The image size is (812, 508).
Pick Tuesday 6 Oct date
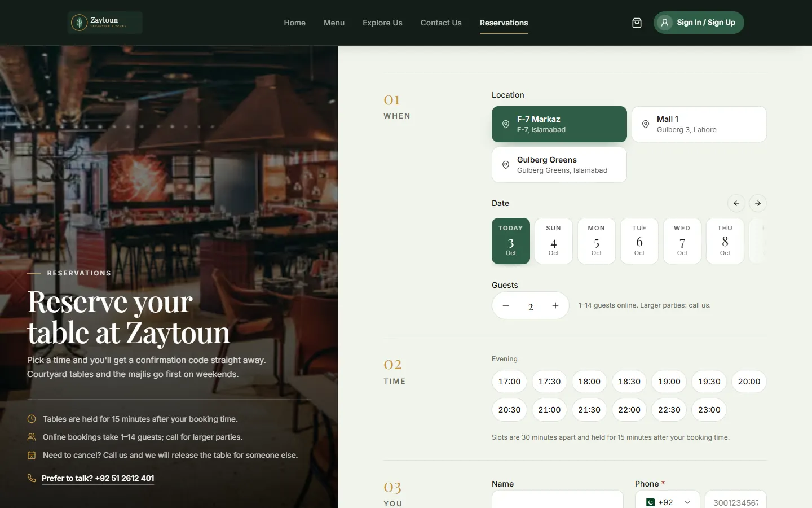click(x=639, y=241)
